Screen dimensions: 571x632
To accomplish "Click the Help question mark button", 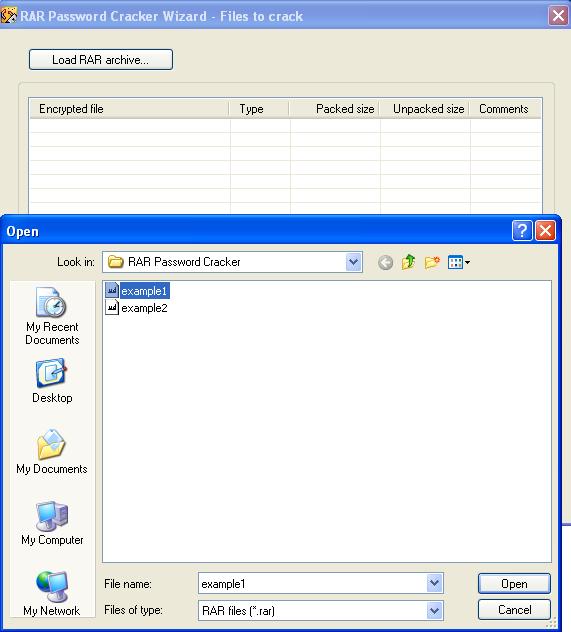I will pyautogui.click(x=522, y=231).
